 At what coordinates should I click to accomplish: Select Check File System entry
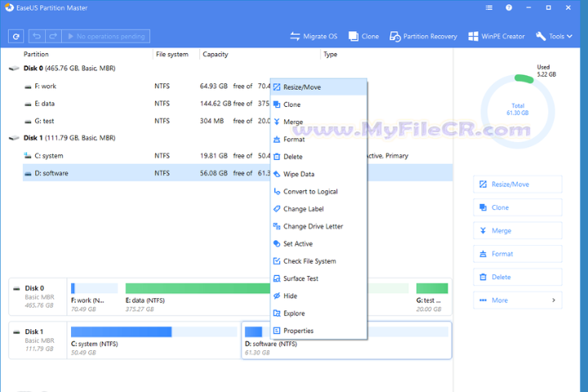318,261
